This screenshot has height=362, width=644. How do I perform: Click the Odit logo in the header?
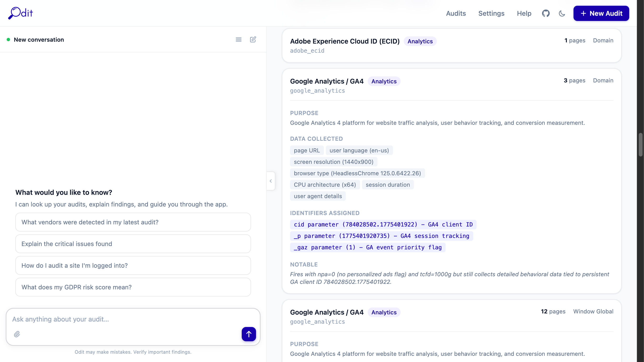coord(21,13)
